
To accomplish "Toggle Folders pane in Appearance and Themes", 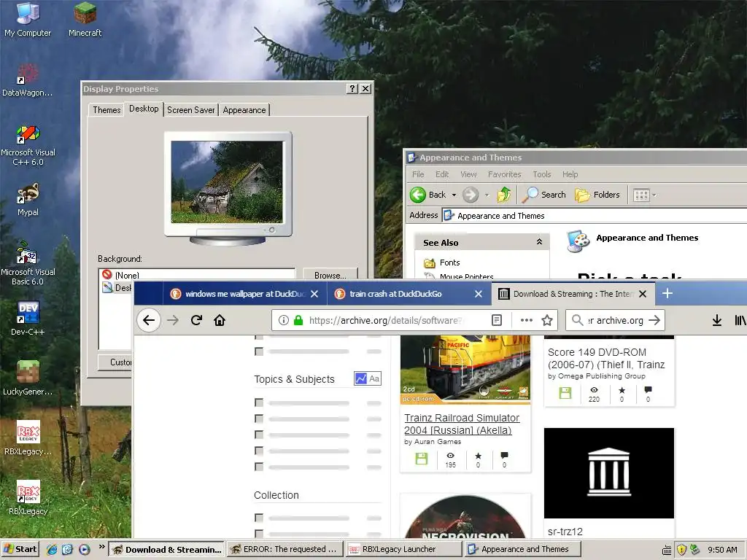I will (x=597, y=195).
